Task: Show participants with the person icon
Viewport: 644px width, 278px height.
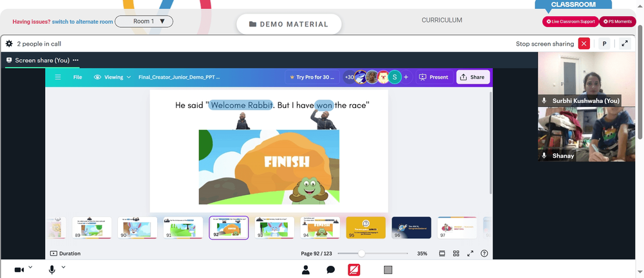Action: (x=305, y=270)
